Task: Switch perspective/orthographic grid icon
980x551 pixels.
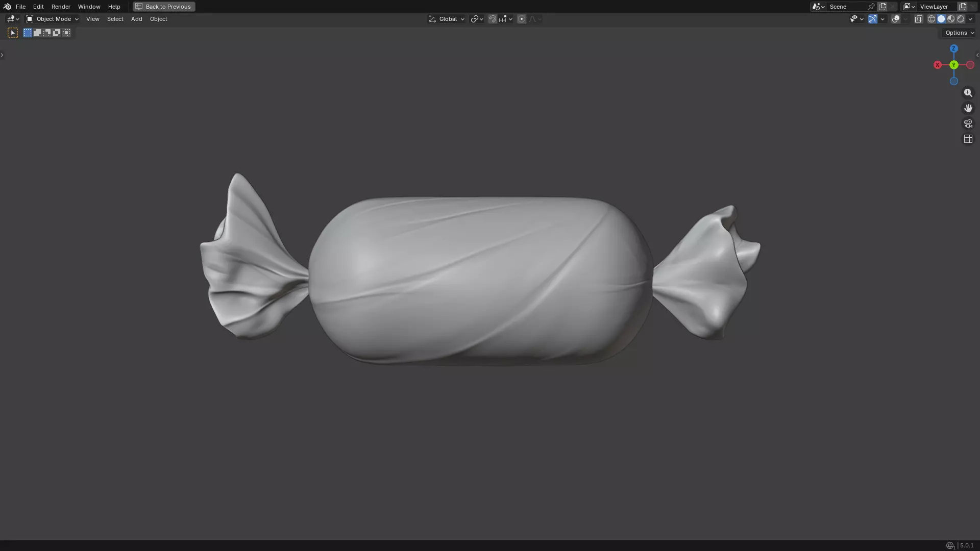Action: click(968, 139)
